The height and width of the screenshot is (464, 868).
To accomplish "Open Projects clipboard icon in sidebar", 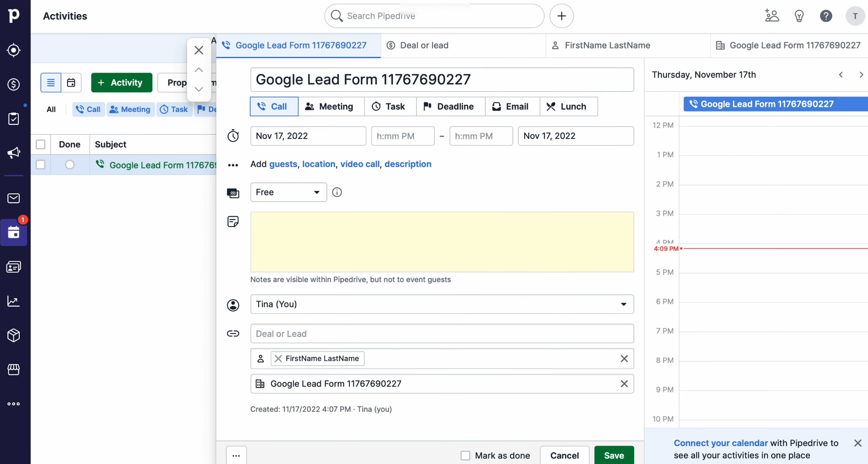I will [14, 119].
